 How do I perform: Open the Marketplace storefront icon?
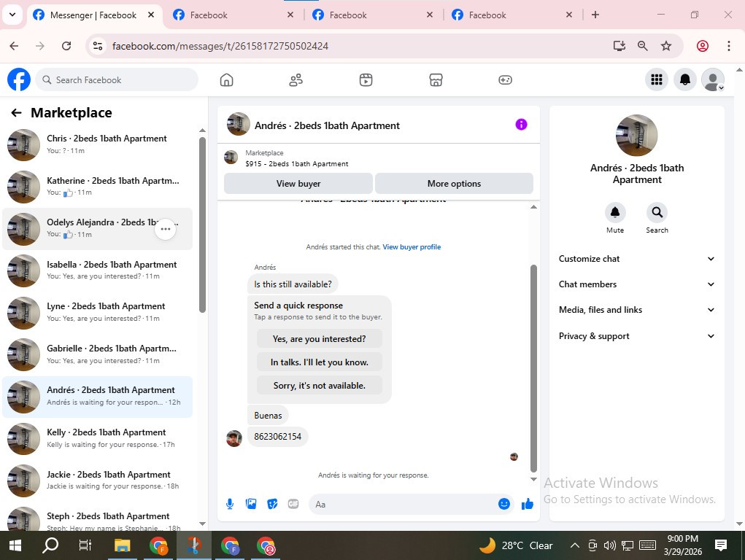click(x=436, y=79)
